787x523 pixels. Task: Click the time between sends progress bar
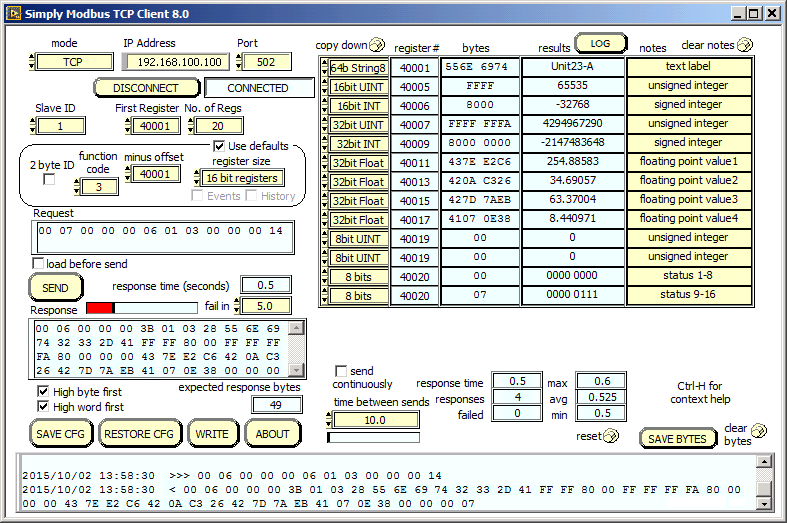pos(373,437)
